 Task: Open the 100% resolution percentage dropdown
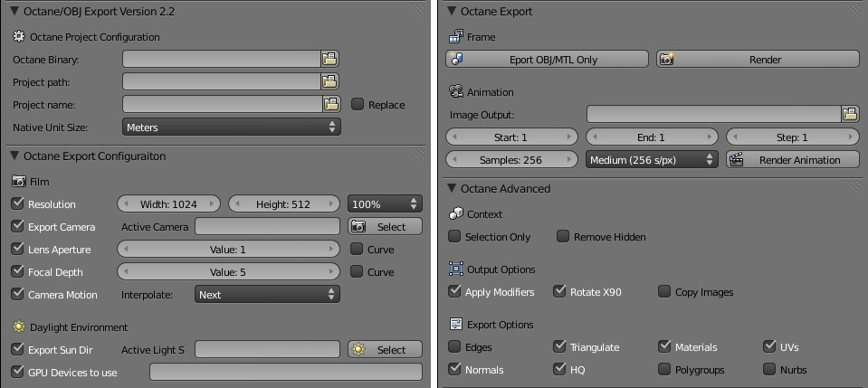pos(385,204)
